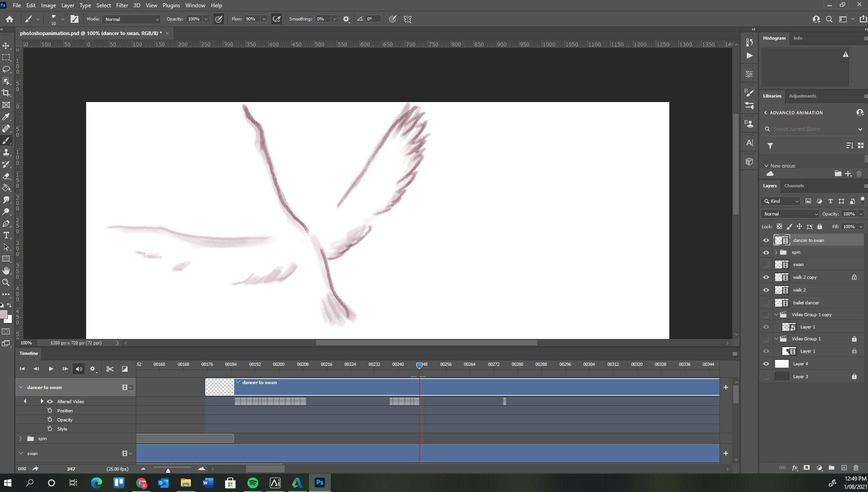Add layer mask in Layers panel
The height and width of the screenshot is (492, 868).
point(806,468)
